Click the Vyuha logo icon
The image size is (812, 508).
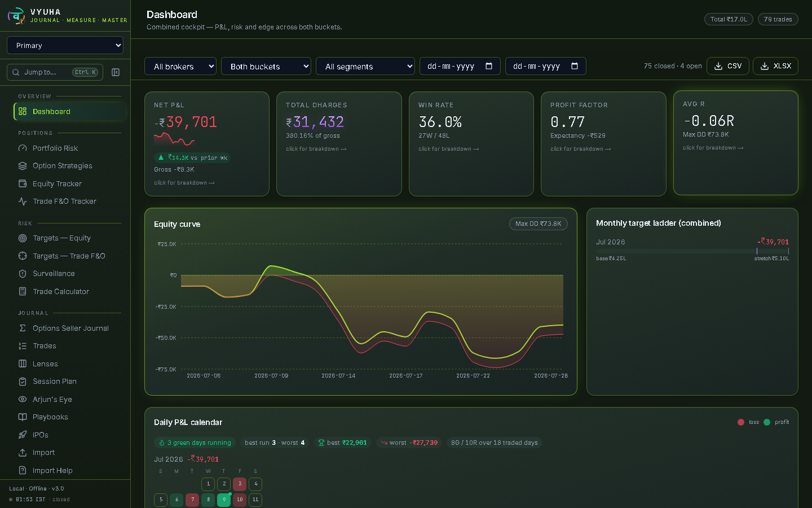pyautogui.click(x=16, y=15)
